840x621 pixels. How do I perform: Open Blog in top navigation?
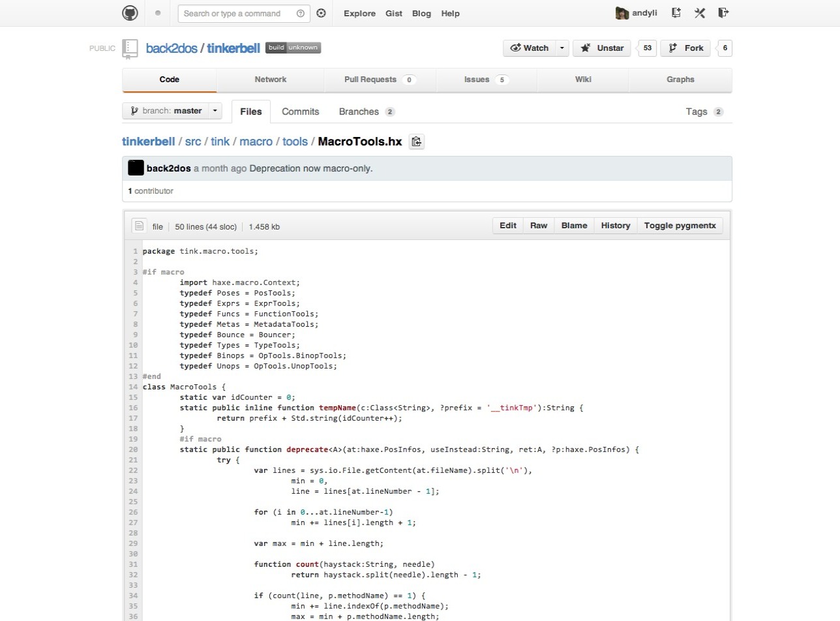(421, 13)
